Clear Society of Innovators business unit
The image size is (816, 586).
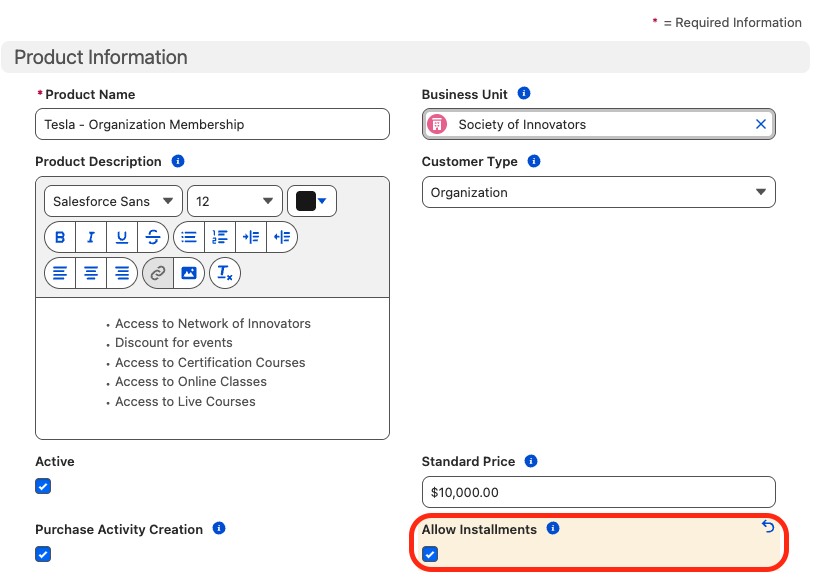761,124
